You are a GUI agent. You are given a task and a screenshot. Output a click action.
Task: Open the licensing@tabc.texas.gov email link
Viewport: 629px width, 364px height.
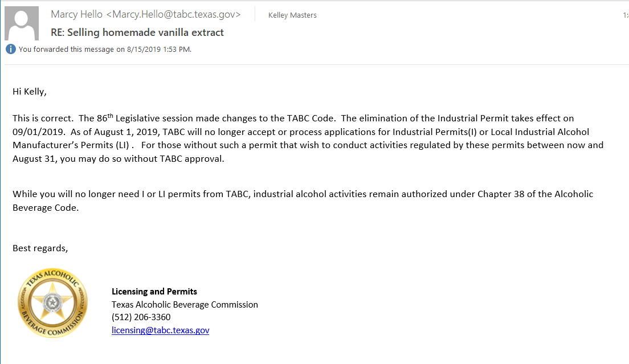click(160, 330)
